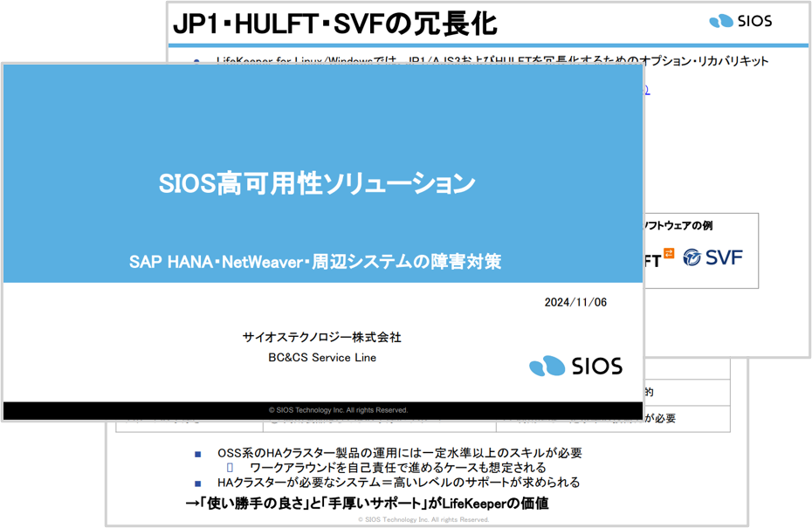Viewport: 812px width, 528px height.
Task: Select the subtitle SAP HANA・NetWeaver・周辺システムの障害対策
Action: [315, 262]
